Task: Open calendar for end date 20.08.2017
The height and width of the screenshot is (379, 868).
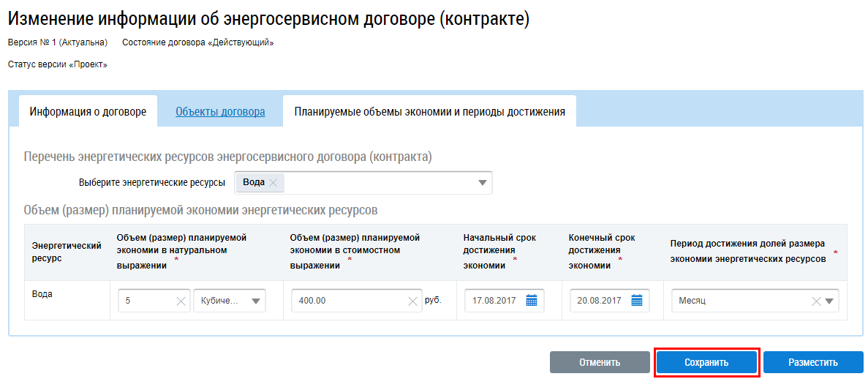Action: 637,301
